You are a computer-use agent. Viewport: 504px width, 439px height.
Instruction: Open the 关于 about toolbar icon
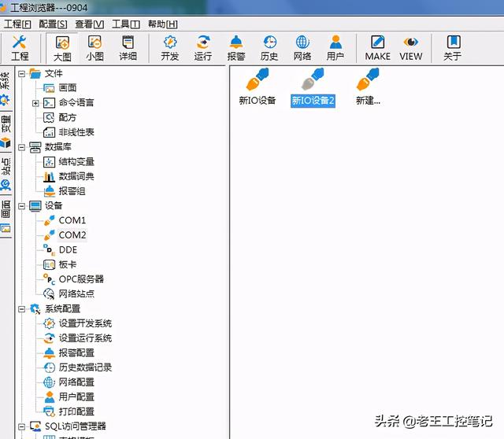point(453,48)
